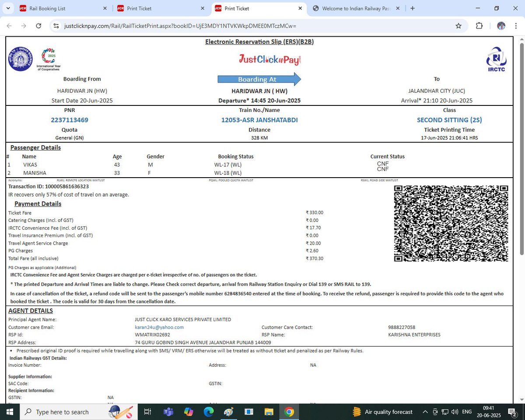Select Transaction ID 100005861636323
Screen dimensions: 525x420
pos(49,186)
